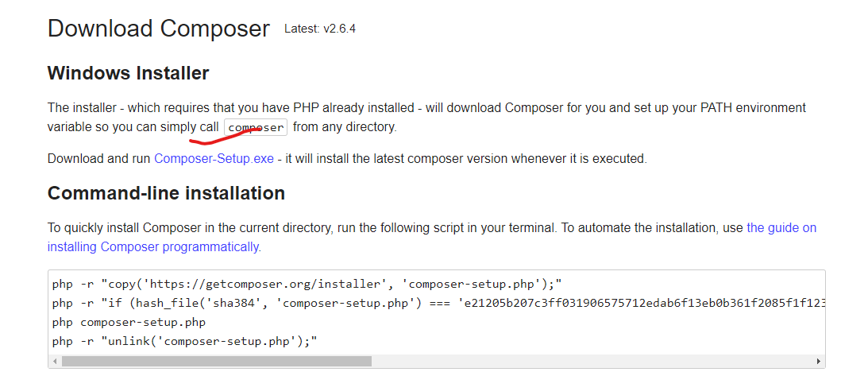Click the paragraph mentioning the PATH environment variable

click(426, 117)
